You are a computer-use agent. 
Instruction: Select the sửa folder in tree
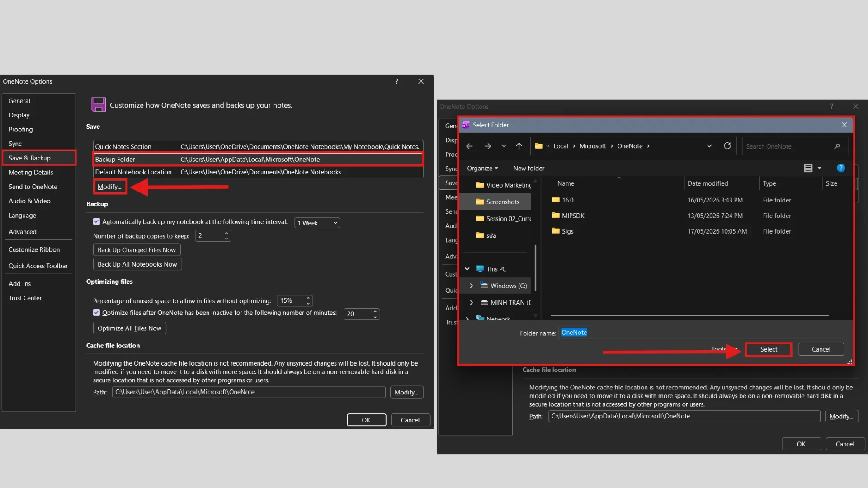(x=486, y=235)
